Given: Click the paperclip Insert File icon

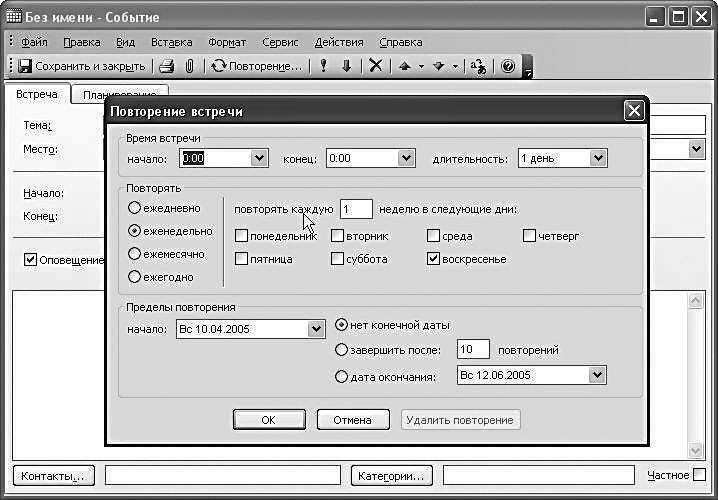Looking at the screenshot, I should pos(189,66).
